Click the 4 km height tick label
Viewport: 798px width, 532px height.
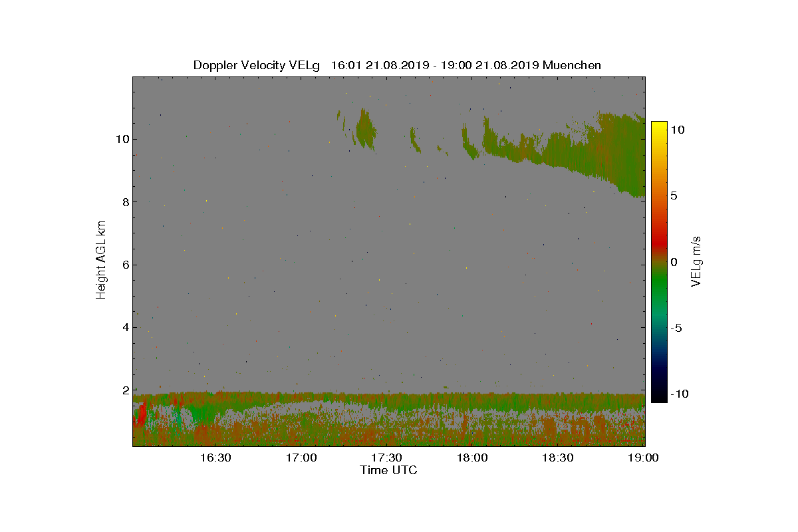pos(125,327)
